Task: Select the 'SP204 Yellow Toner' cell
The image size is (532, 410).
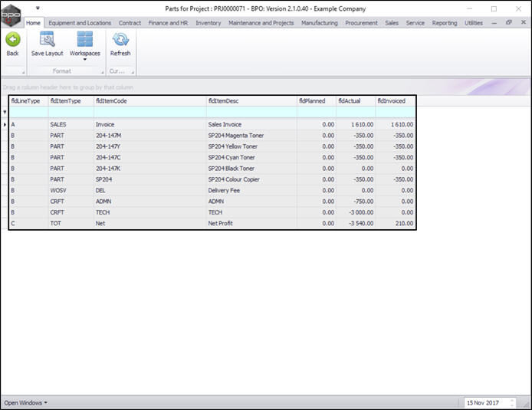Action: pos(251,146)
